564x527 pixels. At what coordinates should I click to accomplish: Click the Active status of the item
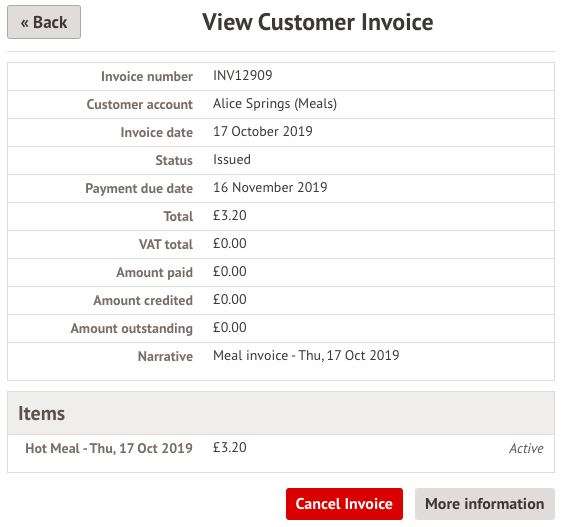point(526,449)
